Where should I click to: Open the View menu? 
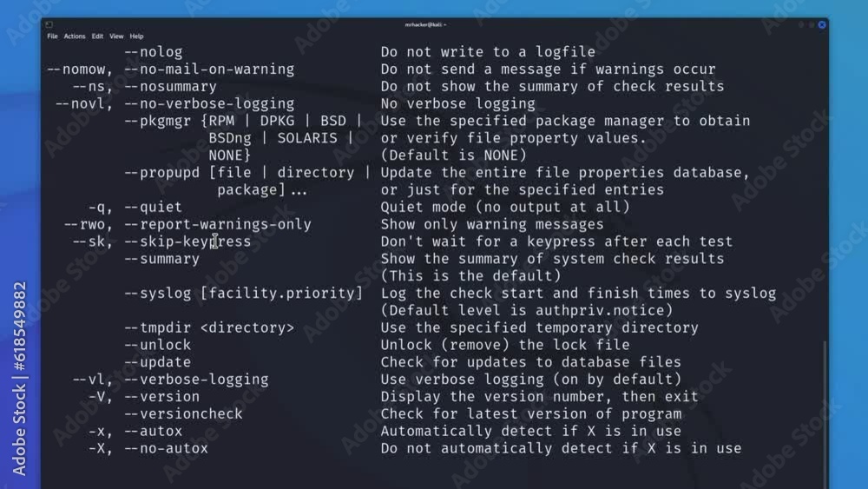116,36
